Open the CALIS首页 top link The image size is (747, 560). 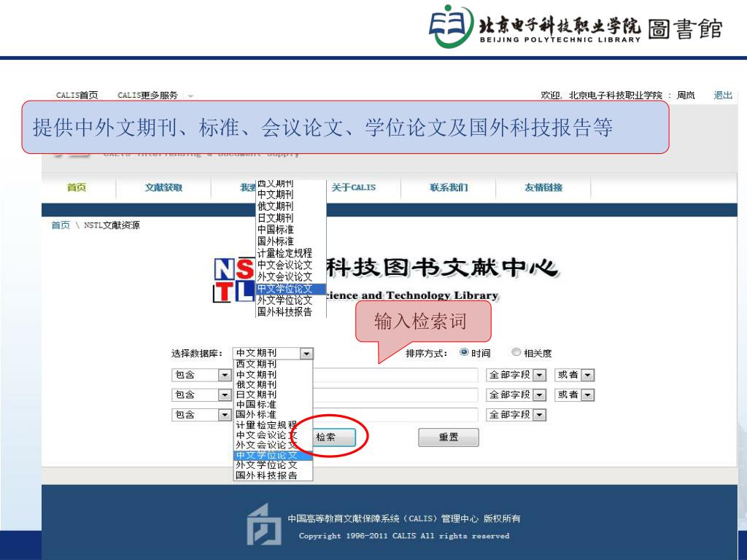pos(77,96)
